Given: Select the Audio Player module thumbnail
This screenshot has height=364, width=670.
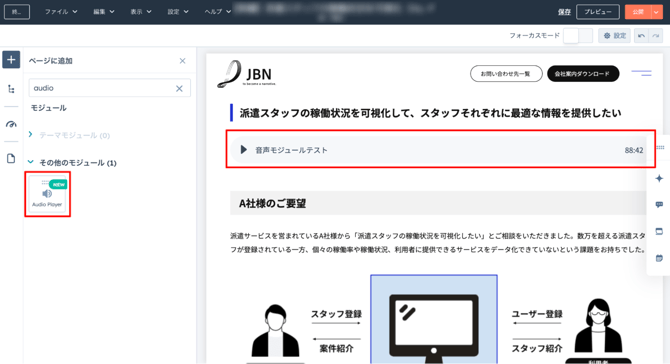Looking at the screenshot, I should (47, 194).
